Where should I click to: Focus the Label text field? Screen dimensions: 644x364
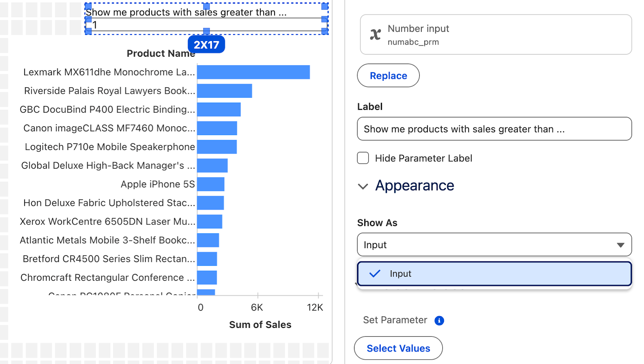(494, 129)
